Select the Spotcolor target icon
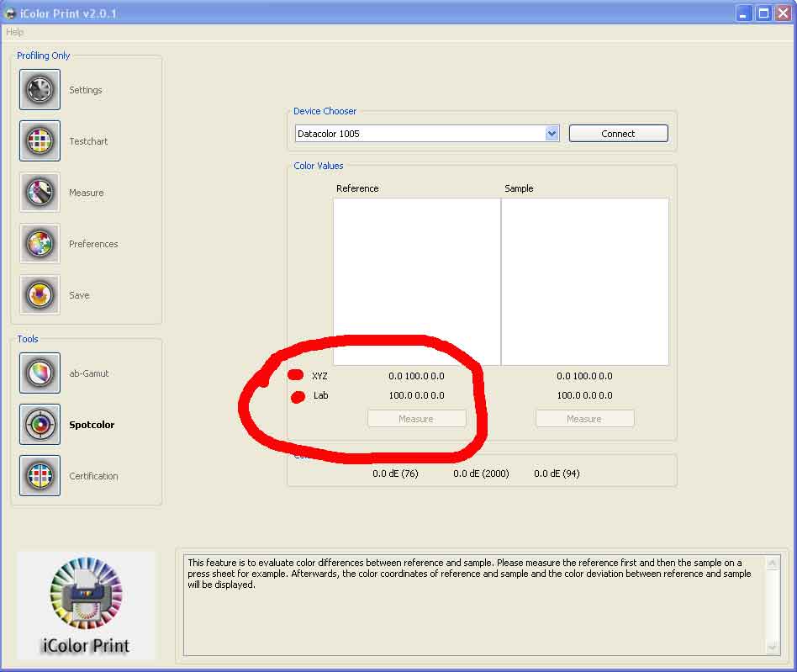The width and height of the screenshot is (797, 672). (40, 425)
